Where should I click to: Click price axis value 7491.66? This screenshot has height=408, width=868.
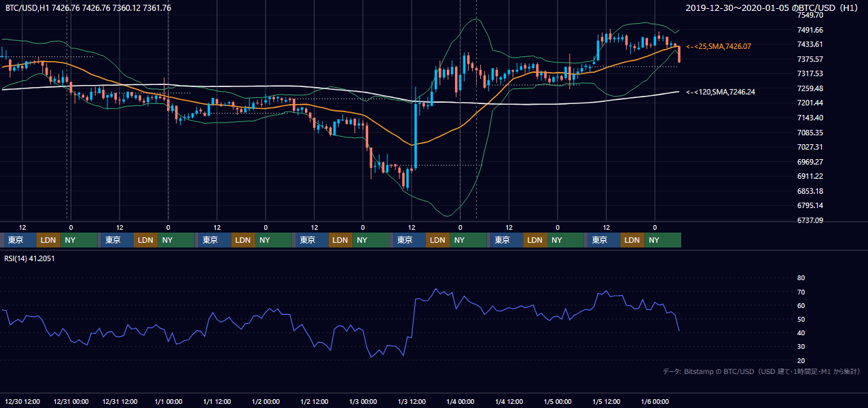coord(810,30)
